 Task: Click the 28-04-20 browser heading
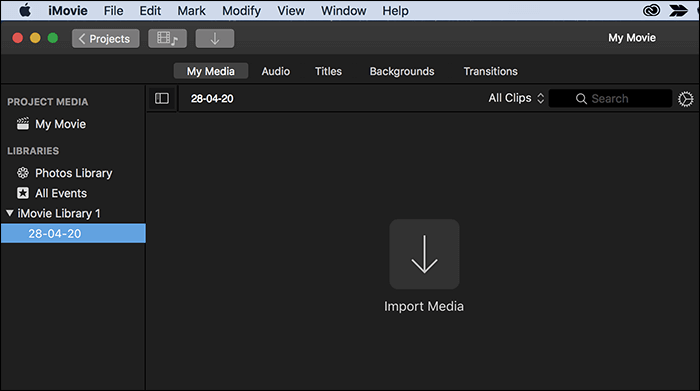click(212, 99)
